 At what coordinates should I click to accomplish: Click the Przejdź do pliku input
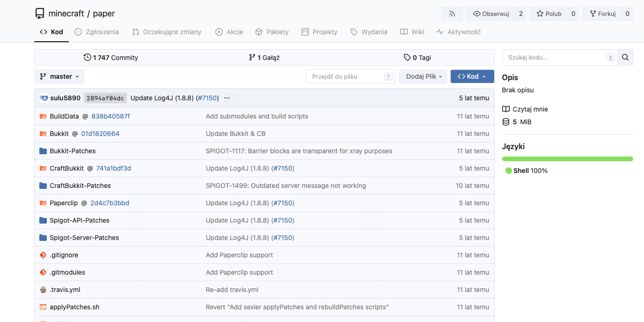350,76
